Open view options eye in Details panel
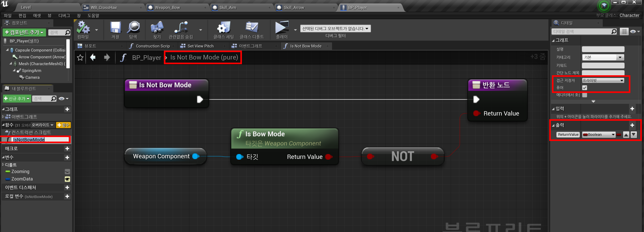 (635, 32)
